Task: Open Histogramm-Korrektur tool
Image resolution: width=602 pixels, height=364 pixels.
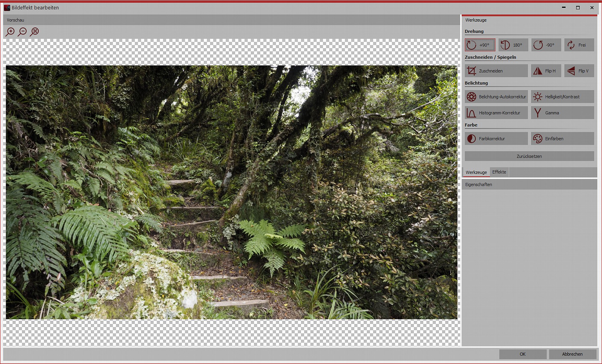Action: [x=496, y=113]
